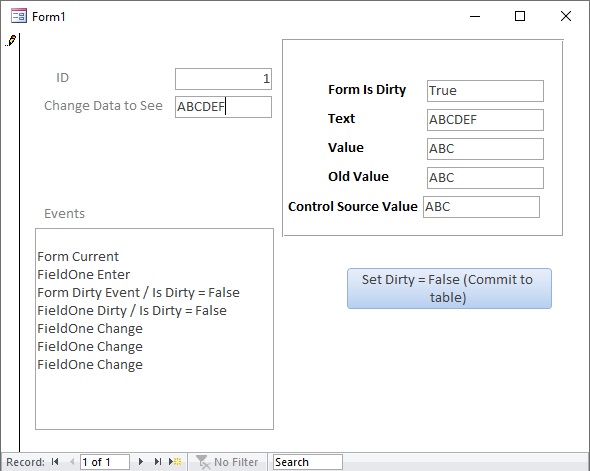Screen dimensions: 590x471
Task: Select the current record number field
Action: tap(105, 462)
